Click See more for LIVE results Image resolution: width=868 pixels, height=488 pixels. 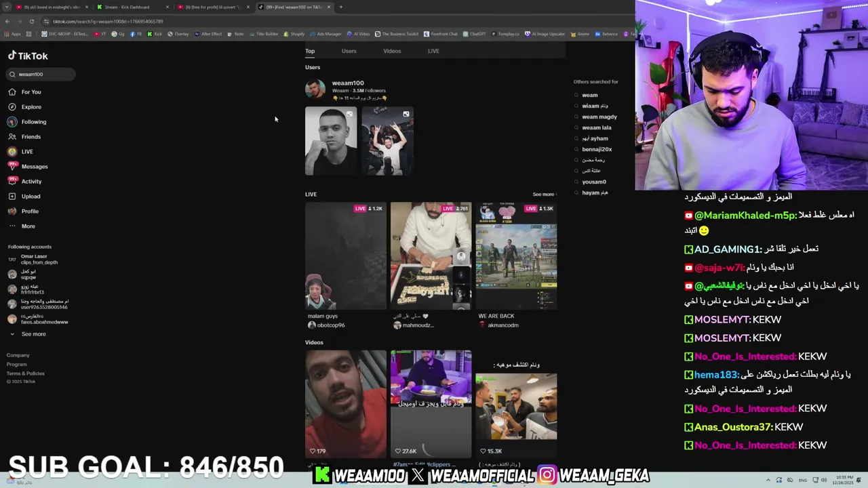point(544,195)
